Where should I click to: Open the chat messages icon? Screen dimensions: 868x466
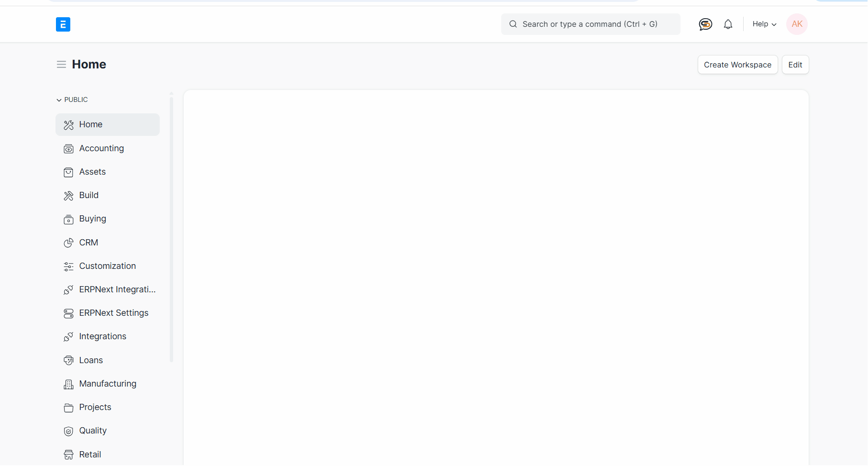coord(705,24)
